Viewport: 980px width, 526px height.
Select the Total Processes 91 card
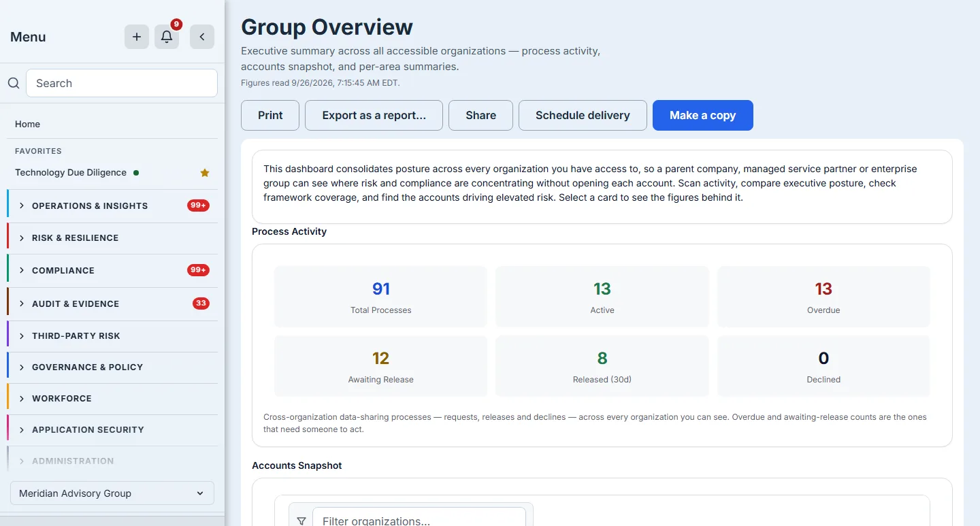pos(380,297)
